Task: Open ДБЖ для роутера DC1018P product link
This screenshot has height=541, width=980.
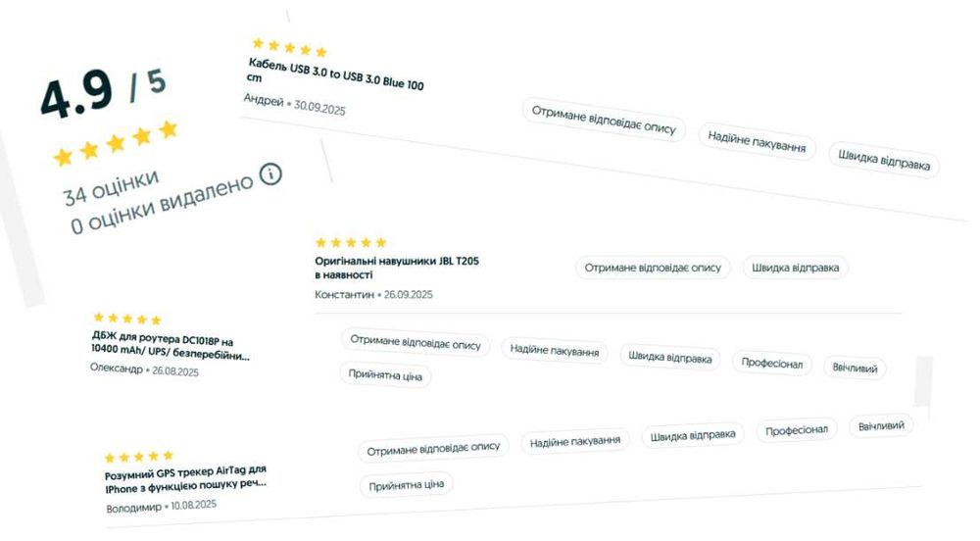Action: 170,345
